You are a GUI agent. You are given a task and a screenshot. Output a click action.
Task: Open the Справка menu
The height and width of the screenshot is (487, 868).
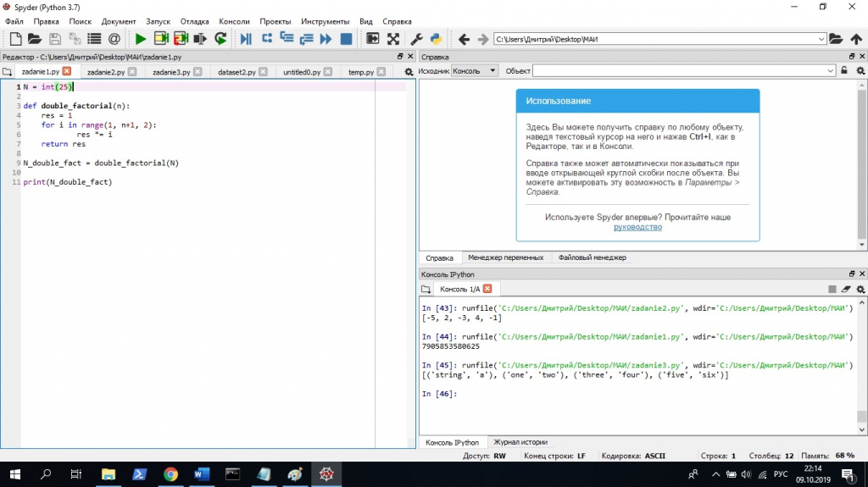tap(397, 21)
